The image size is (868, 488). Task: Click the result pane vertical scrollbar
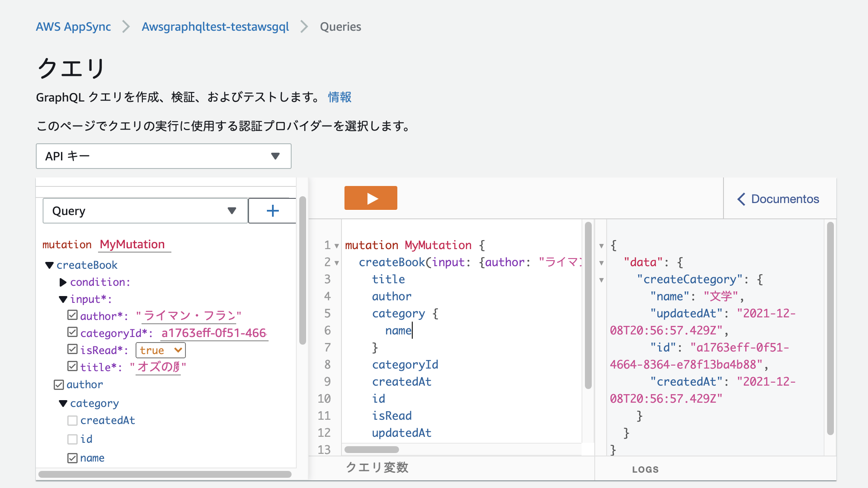click(830, 328)
